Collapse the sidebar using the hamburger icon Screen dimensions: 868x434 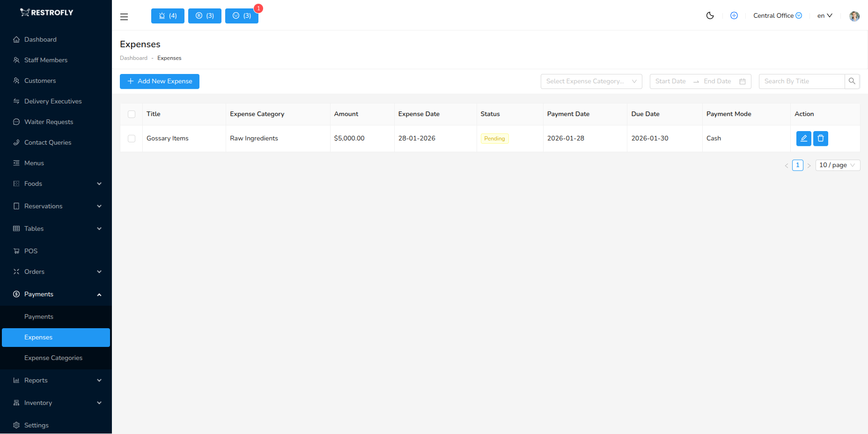tap(124, 16)
